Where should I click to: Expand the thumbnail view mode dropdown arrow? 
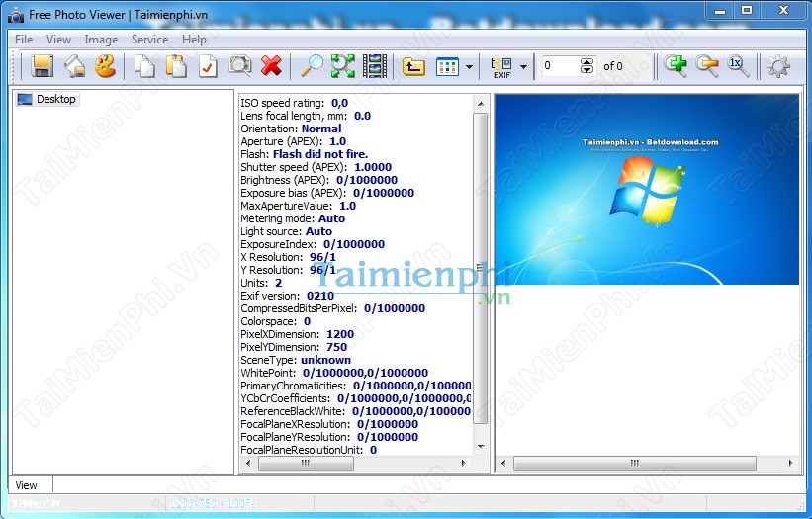[x=469, y=67]
